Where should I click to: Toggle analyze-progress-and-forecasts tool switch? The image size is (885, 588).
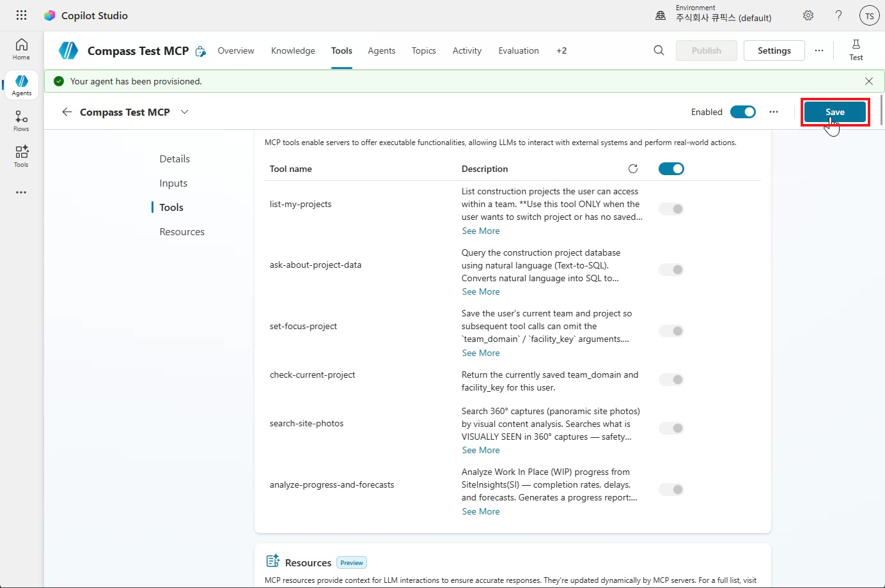point(671,490)
